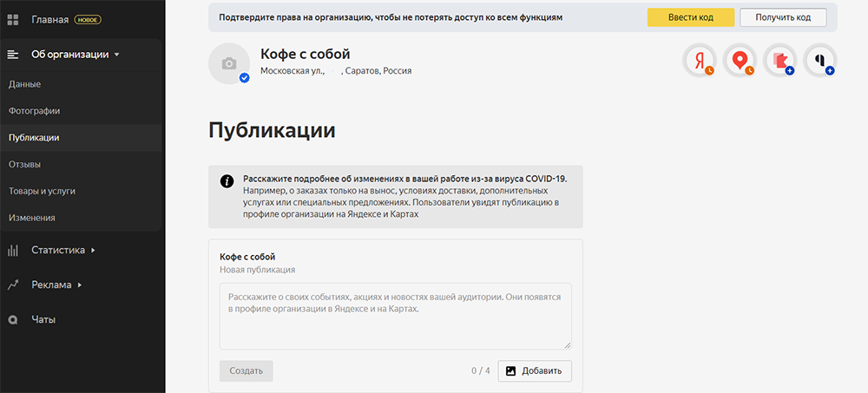This screenshot has width=868, height=393.
Task: Click the Создать button
Action: point(246,370)
